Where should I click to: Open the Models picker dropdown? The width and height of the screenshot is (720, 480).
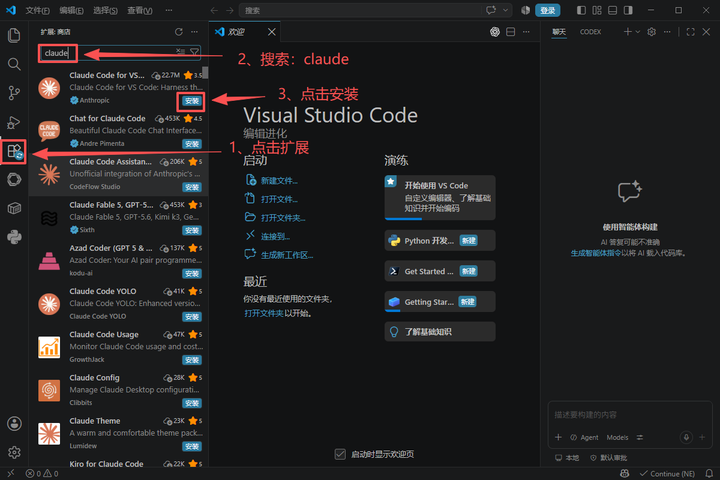(617, 437)
